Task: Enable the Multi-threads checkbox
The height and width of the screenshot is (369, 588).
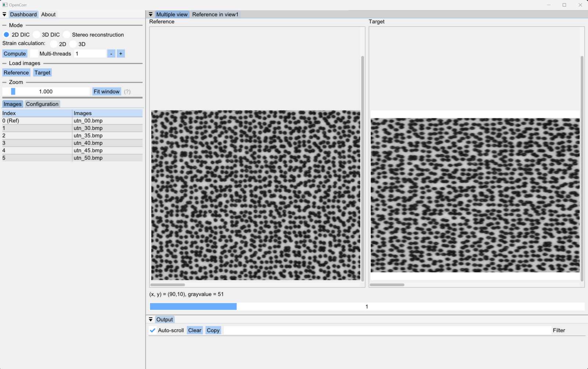Action: (x=34, y=53)
